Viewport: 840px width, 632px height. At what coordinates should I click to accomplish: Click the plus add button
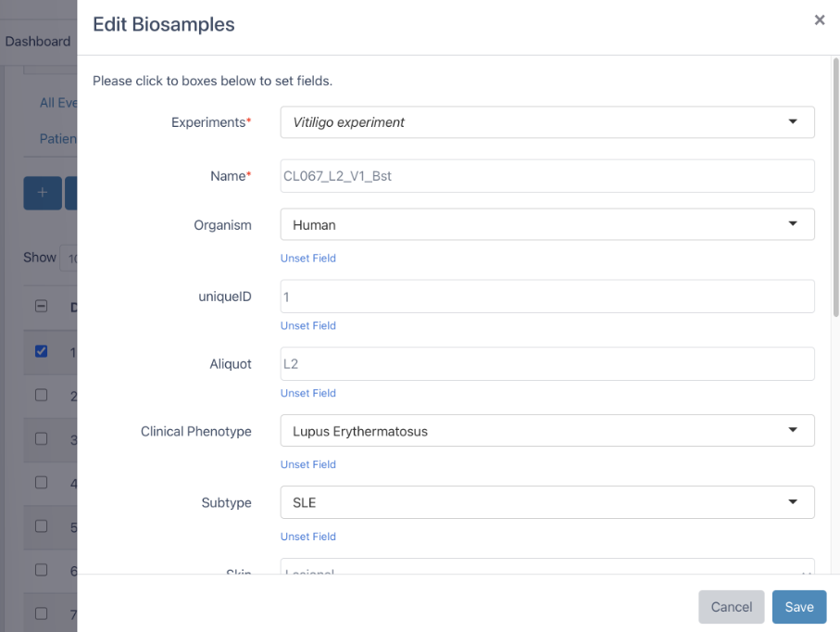coord(43,193)
